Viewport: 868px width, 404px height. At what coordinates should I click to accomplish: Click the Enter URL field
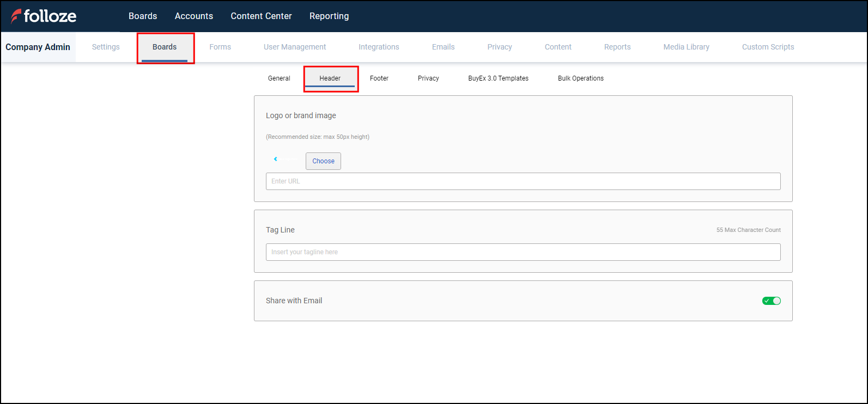[x=523, y=181]
